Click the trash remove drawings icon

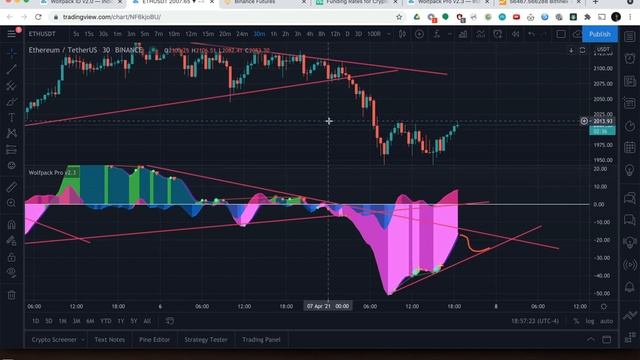(11, 295)
